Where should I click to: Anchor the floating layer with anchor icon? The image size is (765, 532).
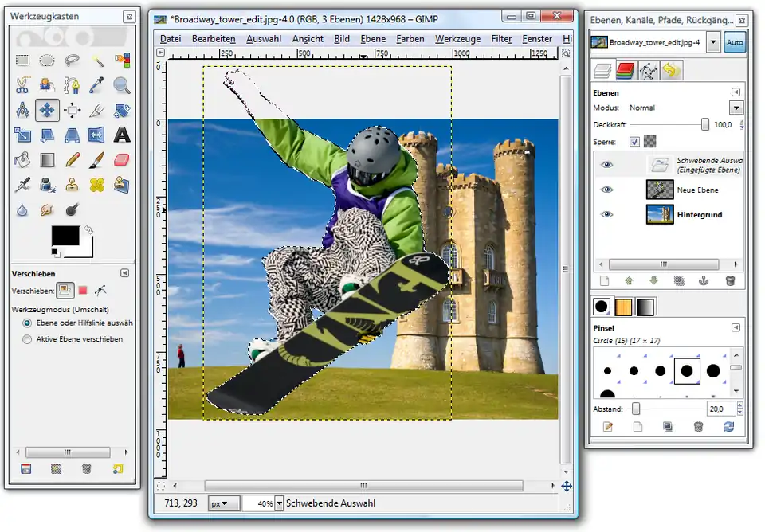point(704,280)
